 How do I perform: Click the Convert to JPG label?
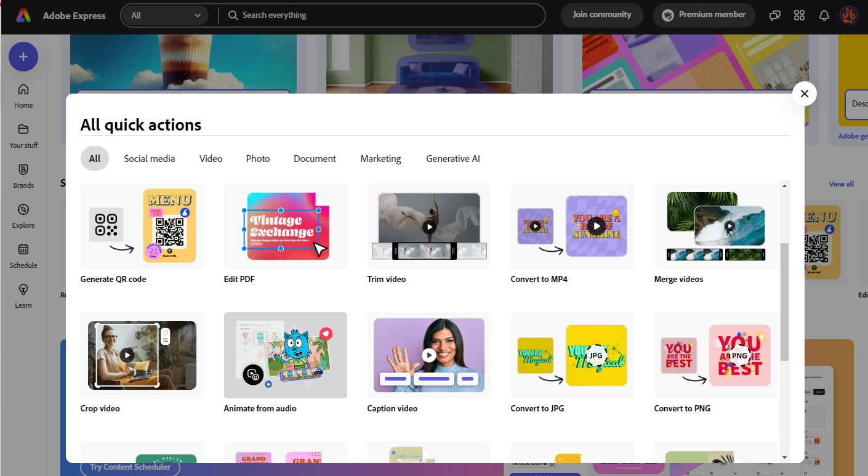tap(537, 408)
